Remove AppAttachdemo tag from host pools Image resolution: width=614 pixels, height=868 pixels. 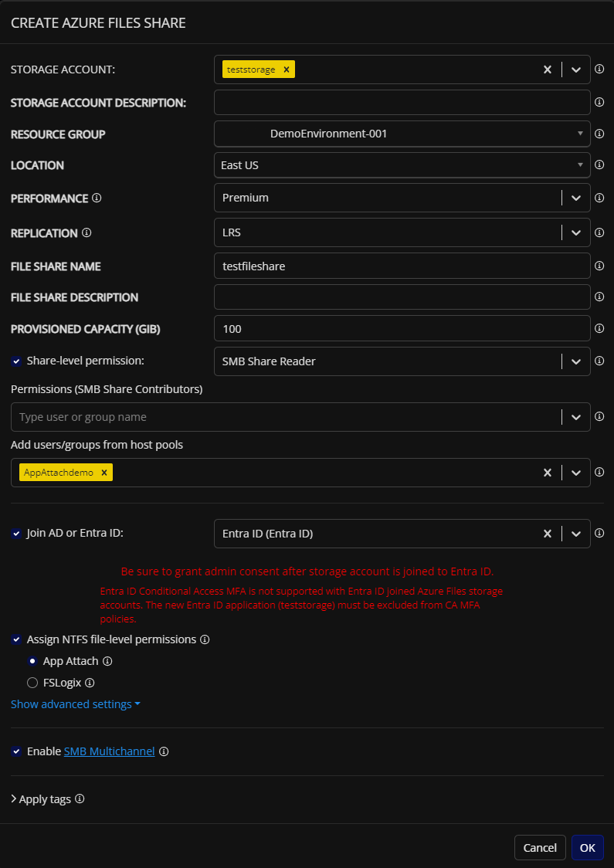click(x=103, y=472)
